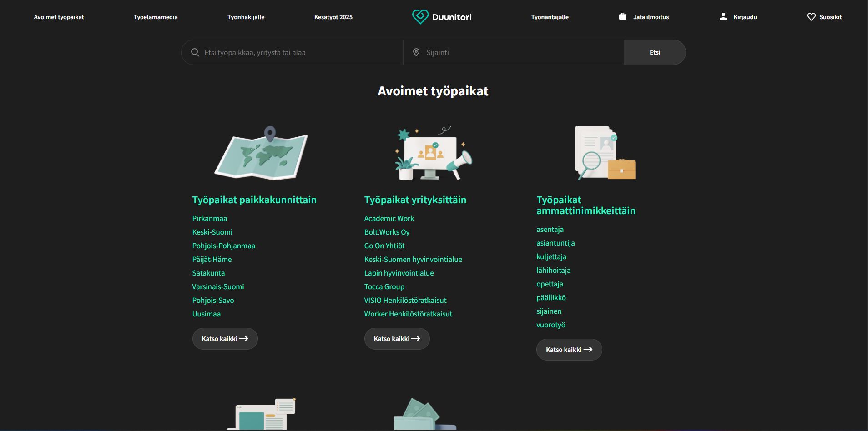
Task: Open the Academic Work company link
Action: coord(389,218)
